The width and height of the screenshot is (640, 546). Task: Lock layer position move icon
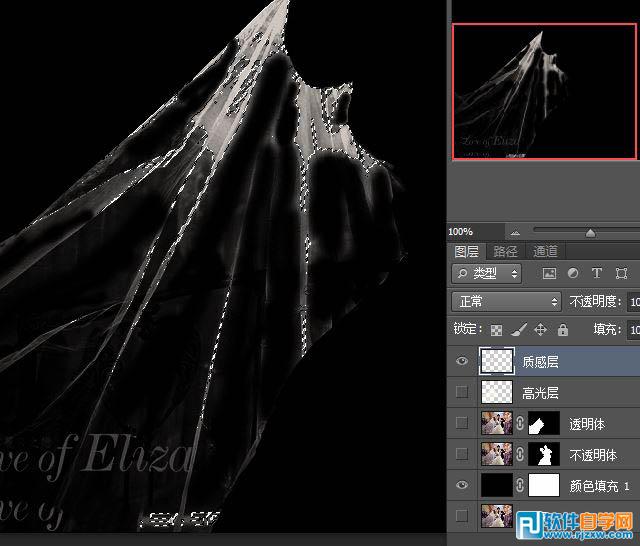540,329
